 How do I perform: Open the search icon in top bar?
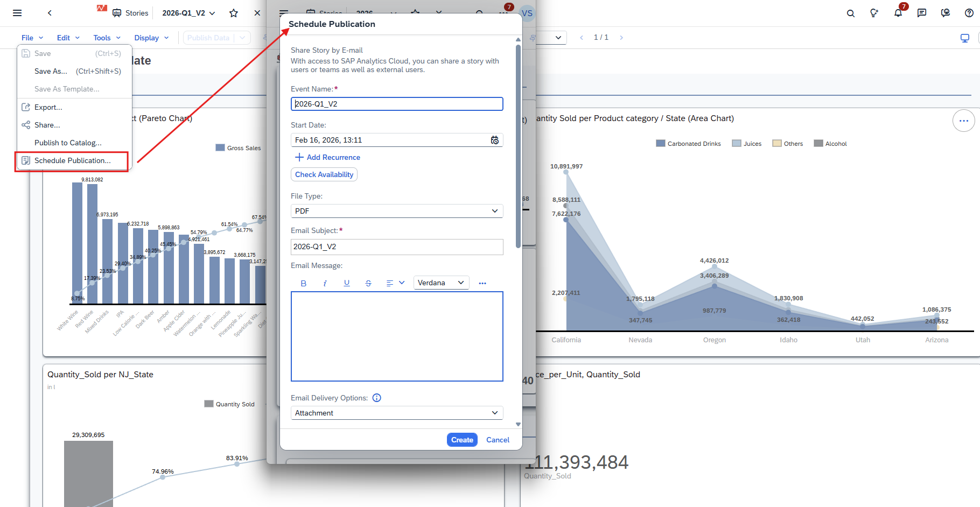coord(851,13)
